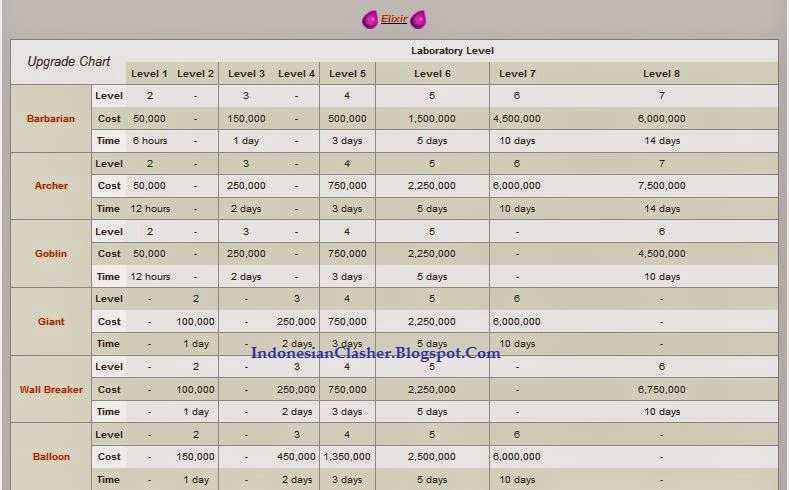Select Giant cost 100,000 cell
789x490 pixels.
(x=195, y=321)
